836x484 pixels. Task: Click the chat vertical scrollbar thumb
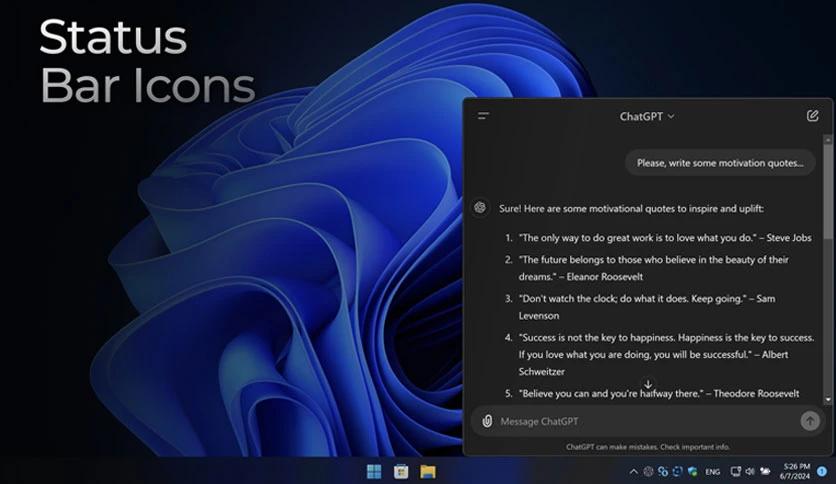[827, 192]
